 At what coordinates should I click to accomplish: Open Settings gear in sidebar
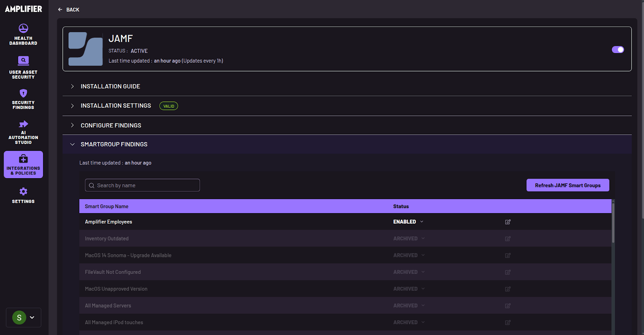tap(23, 191)
